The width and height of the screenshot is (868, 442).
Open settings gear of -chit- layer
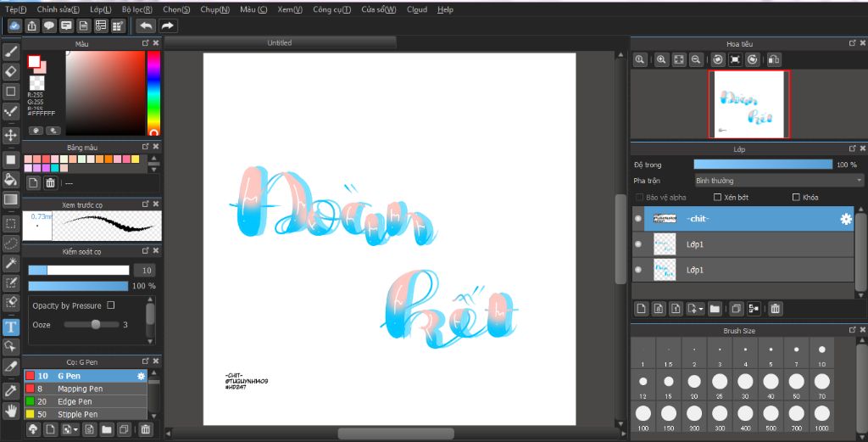[x=846, y=219]
